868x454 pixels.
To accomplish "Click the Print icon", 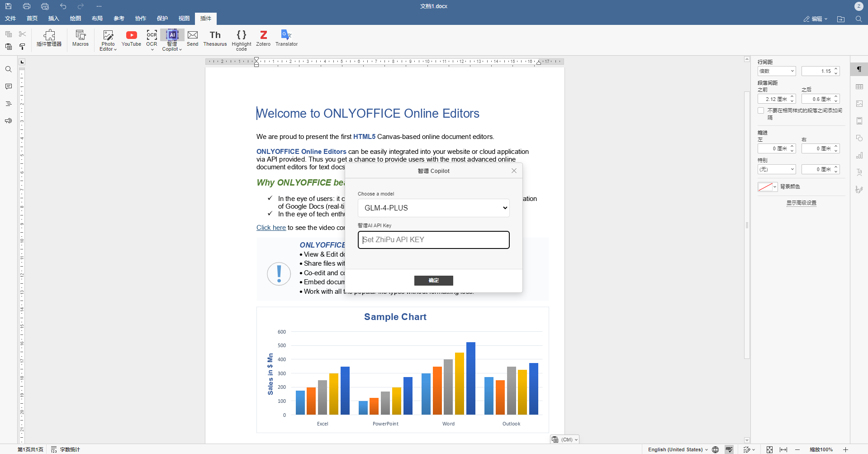I will (x=27, y=6).
